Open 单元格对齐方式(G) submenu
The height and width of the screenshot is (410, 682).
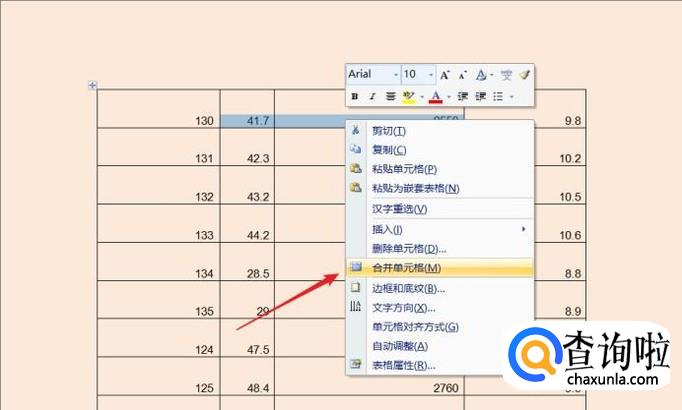(440, 327)
